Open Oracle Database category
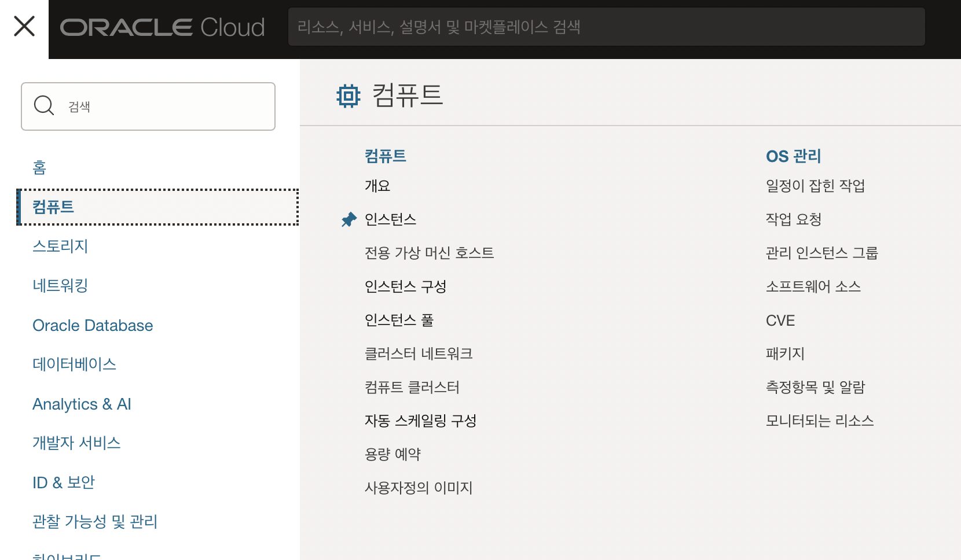The height and width of the screenshot is (560, 961). [x=93, y=325]
